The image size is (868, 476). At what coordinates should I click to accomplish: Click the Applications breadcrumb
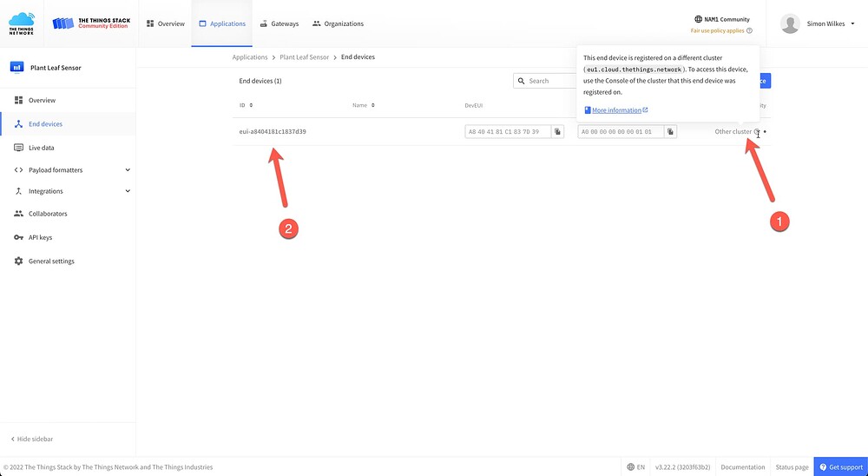[250, 57]
